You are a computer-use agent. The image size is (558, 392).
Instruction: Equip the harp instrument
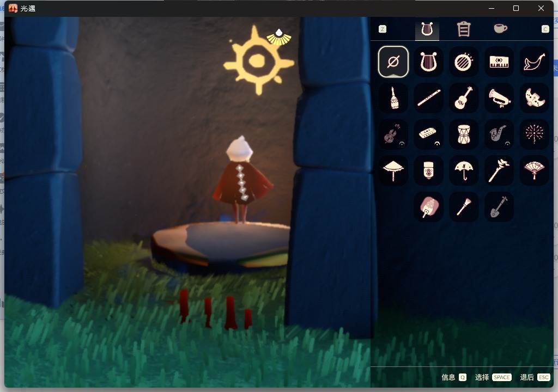428,62
